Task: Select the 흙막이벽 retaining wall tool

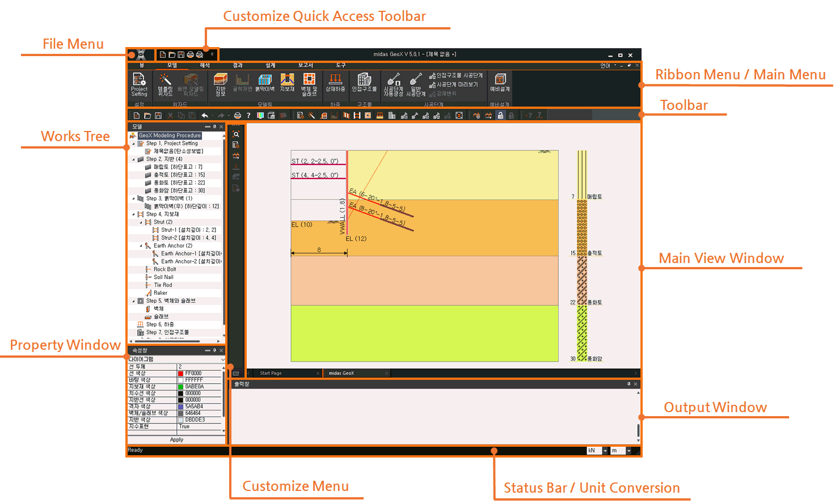Action: (x=265, y=83)
